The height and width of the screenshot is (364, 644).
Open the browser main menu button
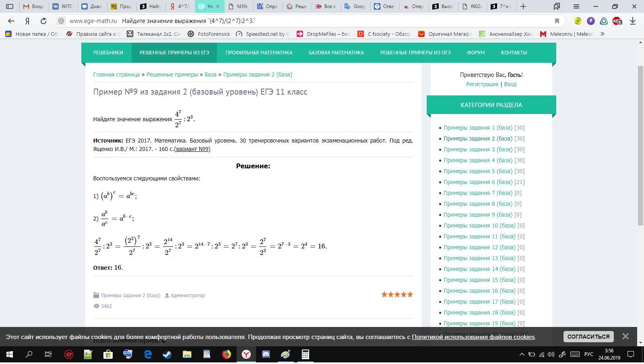coord(576,6)
